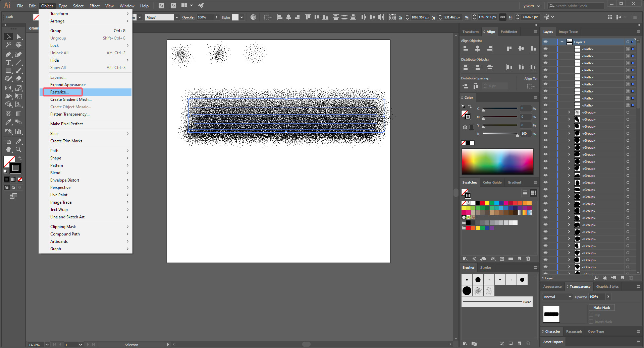Toggle Layer 1 visibility eye
This screenshot has width=644, height=348.
[545, 42]
